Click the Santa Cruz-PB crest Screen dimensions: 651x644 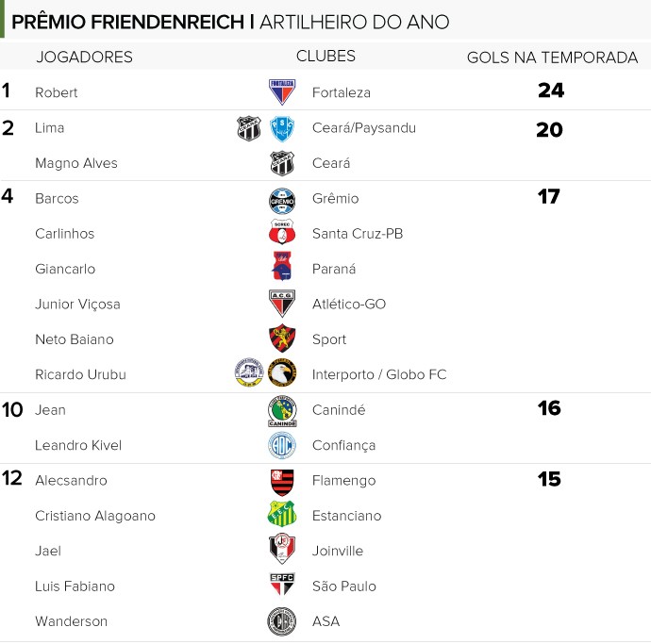[x=282, y=232]
